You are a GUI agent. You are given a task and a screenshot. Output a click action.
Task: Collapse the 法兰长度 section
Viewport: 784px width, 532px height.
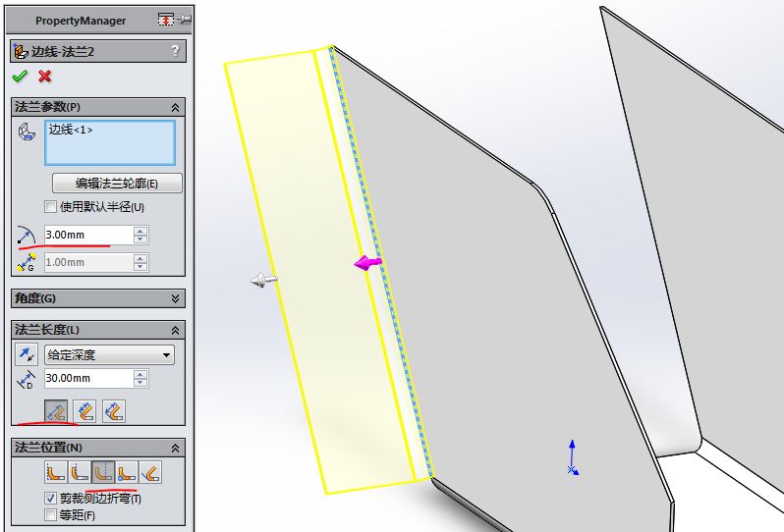click(175, 330)
